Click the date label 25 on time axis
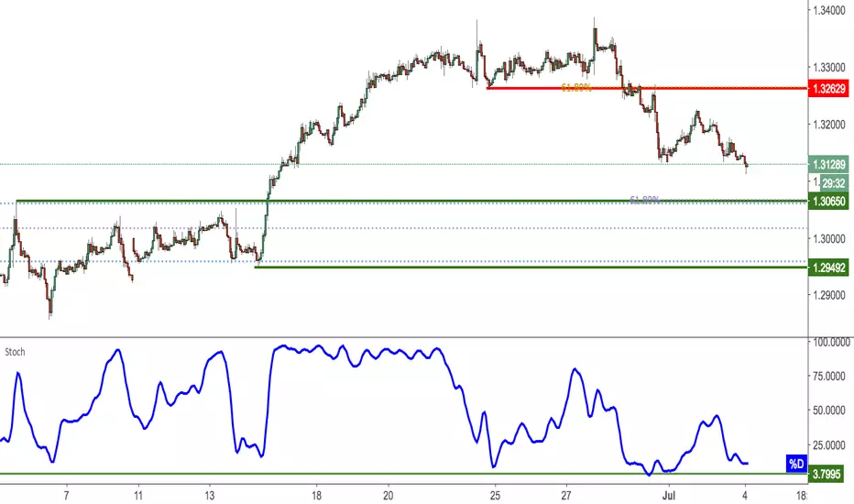This screenshot has height=504, width=854. [x=495, y=496]
